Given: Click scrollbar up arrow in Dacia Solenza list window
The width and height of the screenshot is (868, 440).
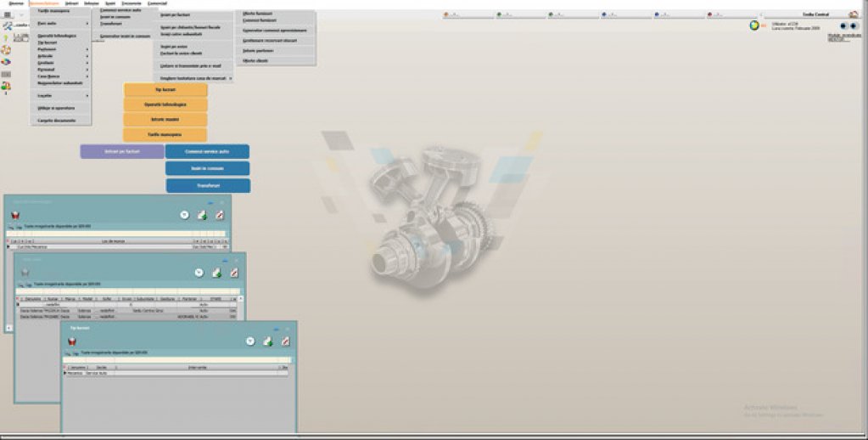Looking at the screenshot, I should 240,299.
